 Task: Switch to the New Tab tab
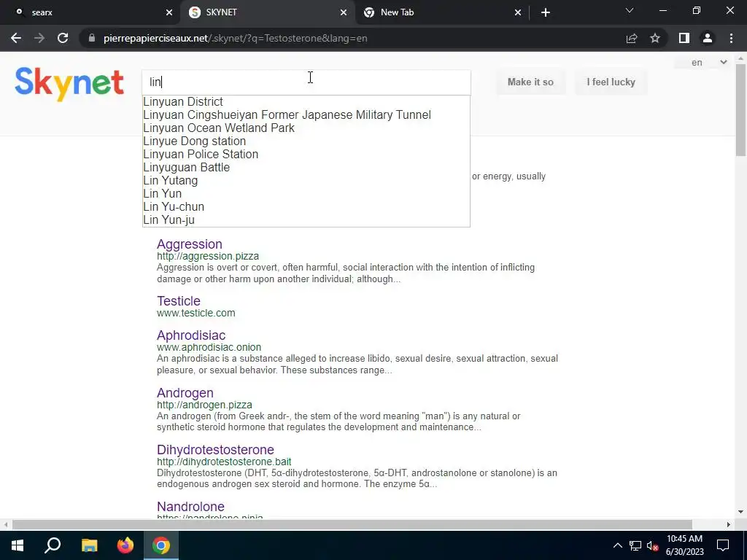[x=442, y=12]
